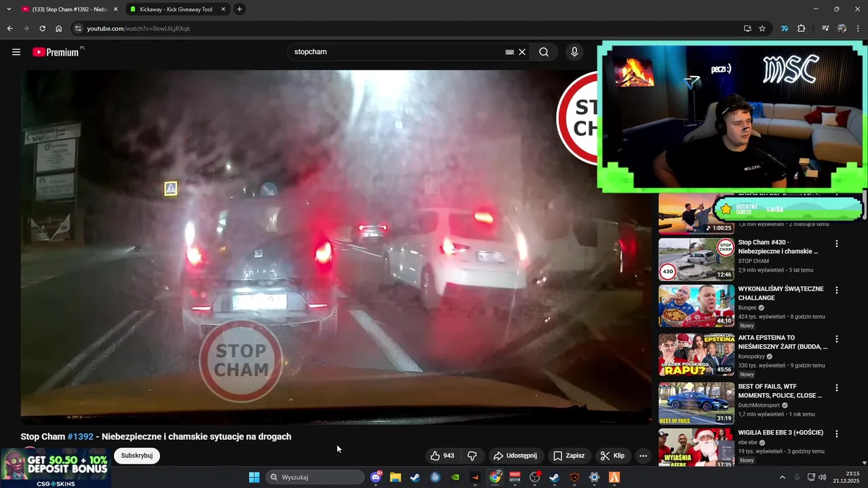Open the YouTube guide hamburger menu
Image resolution: width=868 pixels, height=488 pixels.
16,52
